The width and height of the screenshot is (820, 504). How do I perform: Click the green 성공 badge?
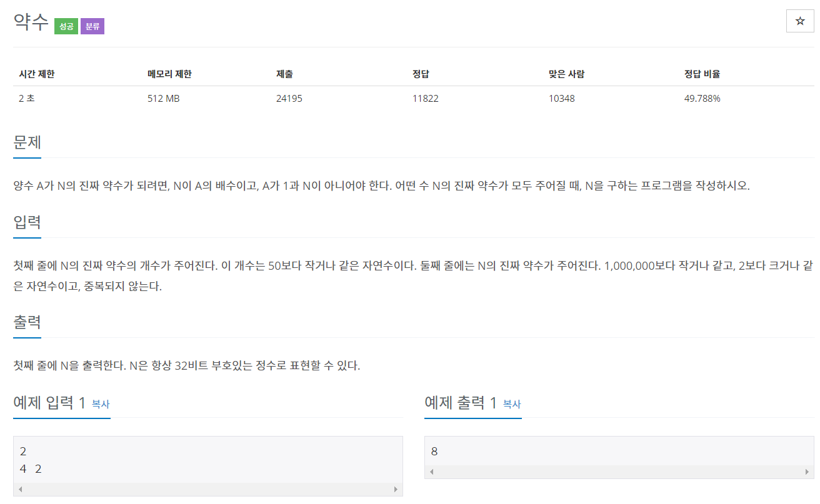66,27
